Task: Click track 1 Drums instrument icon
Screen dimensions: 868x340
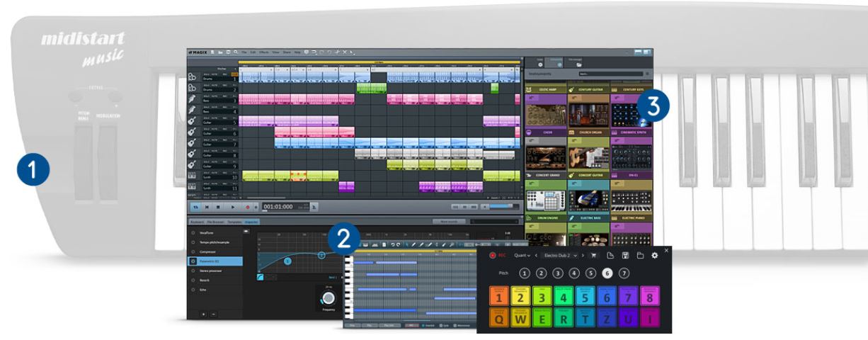Action: [x=192, y=78]
